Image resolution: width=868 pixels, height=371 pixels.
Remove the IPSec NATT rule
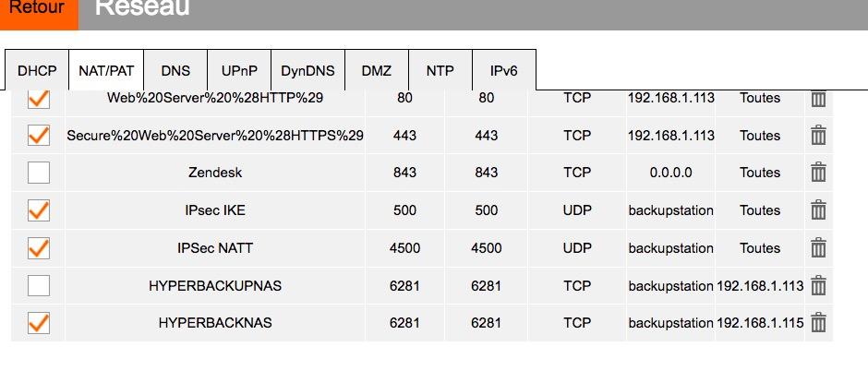click(x=818, y=248)
